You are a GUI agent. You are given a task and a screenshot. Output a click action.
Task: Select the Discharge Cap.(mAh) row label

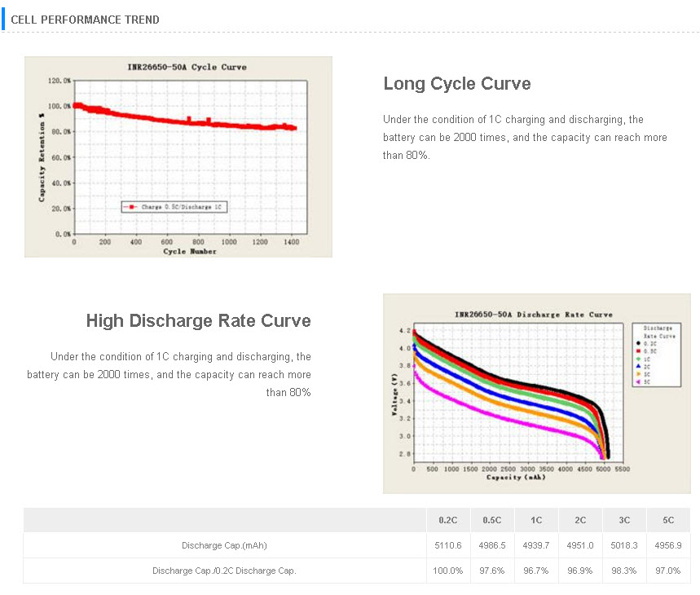click(224, 545)
